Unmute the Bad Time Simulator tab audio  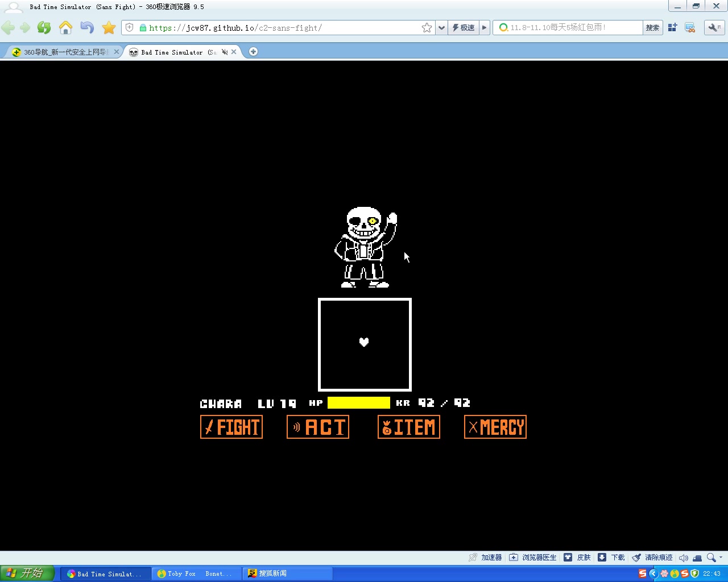pos(225,52)
